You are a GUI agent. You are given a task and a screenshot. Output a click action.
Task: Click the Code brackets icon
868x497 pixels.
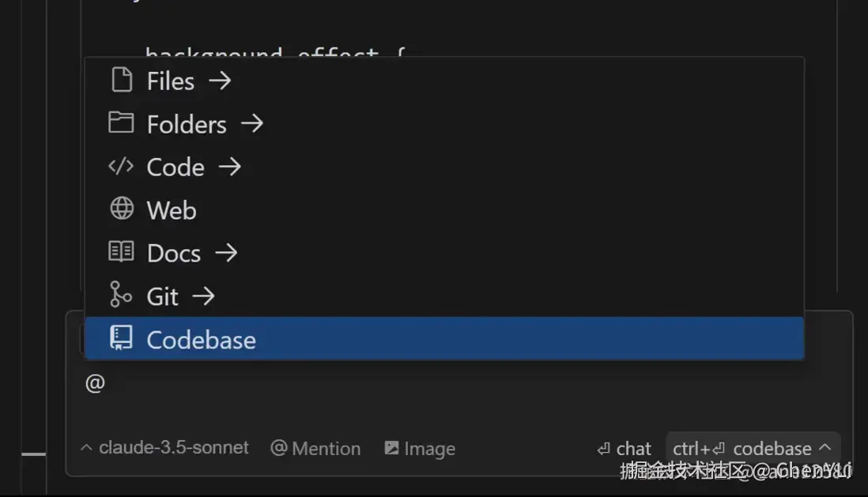pos(121,166)
